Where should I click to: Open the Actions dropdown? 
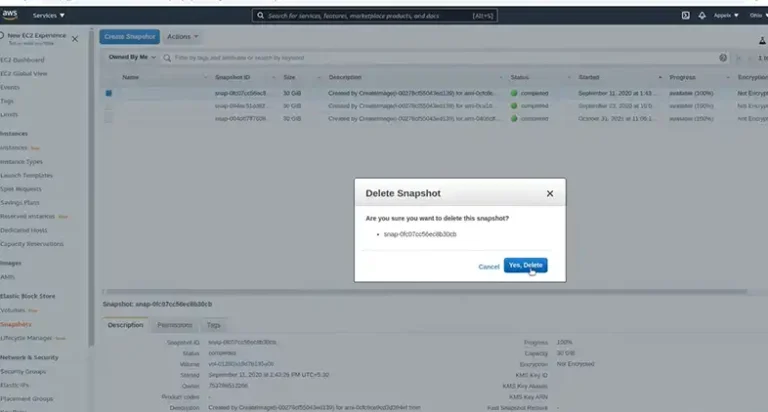pyautogui.click(x=182, y=36)
